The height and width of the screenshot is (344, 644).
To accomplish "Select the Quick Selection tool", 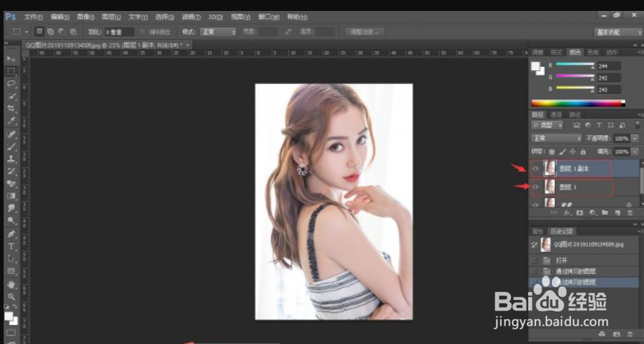I will click(11, 96).
